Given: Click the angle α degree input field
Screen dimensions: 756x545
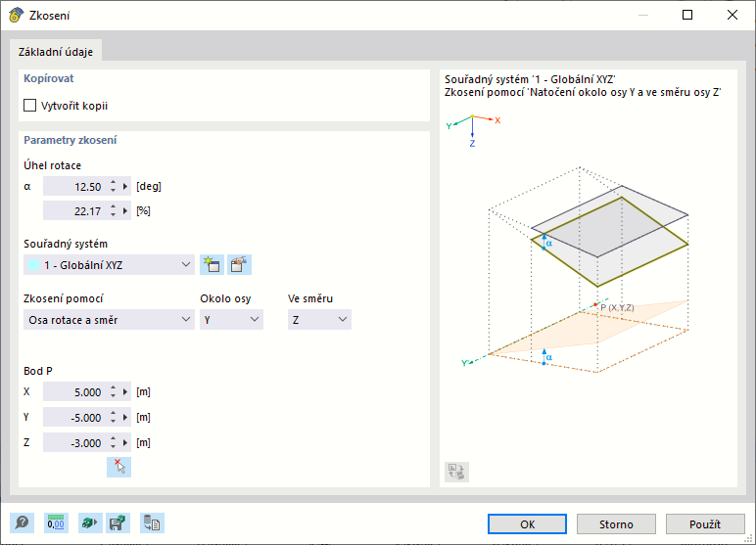Looking at the screenshot, I should tap(75, 187).
